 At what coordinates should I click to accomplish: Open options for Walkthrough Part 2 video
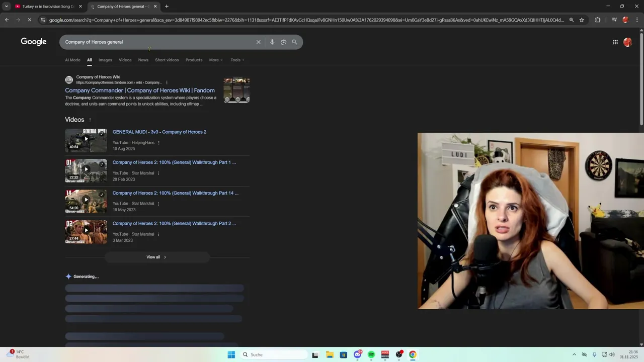pos(158,234)
